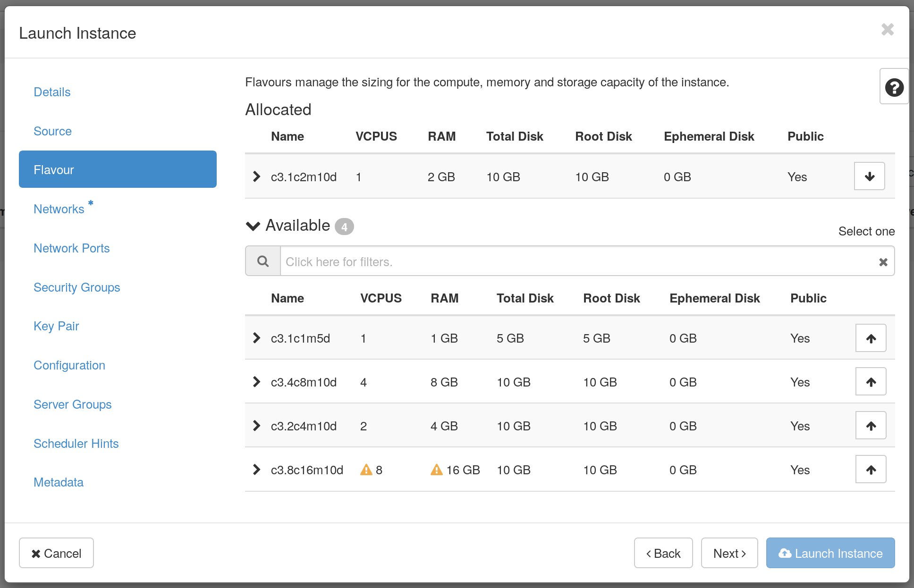Expand details of c3.2c4m10d row
Image resolution: width=914 pixels, height=588 pixels.
(x=256, y=426)
